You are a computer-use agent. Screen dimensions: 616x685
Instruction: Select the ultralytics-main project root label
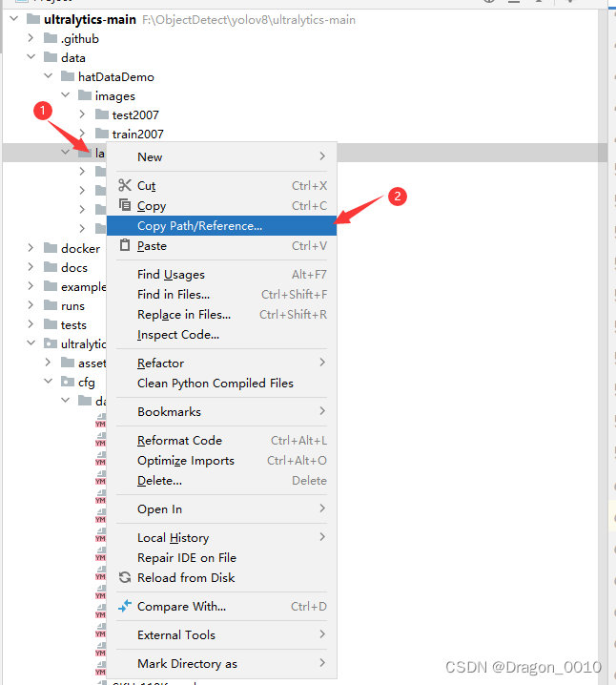(90, 20)
